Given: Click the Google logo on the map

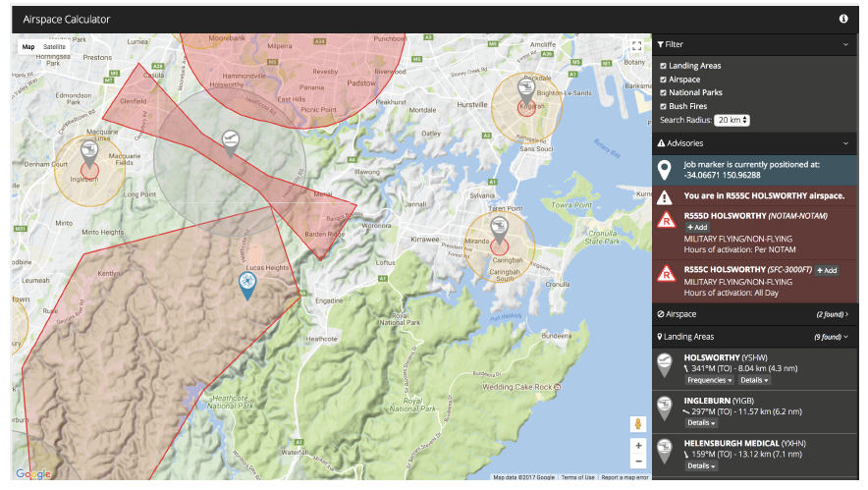Looking at the screenshot, I should (x=33, y=474).
